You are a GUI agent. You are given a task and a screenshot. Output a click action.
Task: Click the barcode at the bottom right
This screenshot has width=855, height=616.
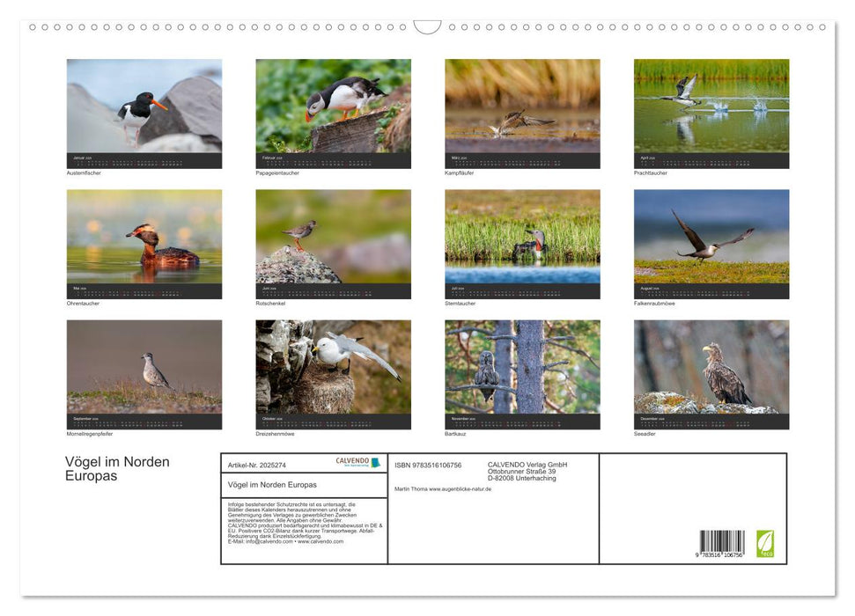[721, 542]
